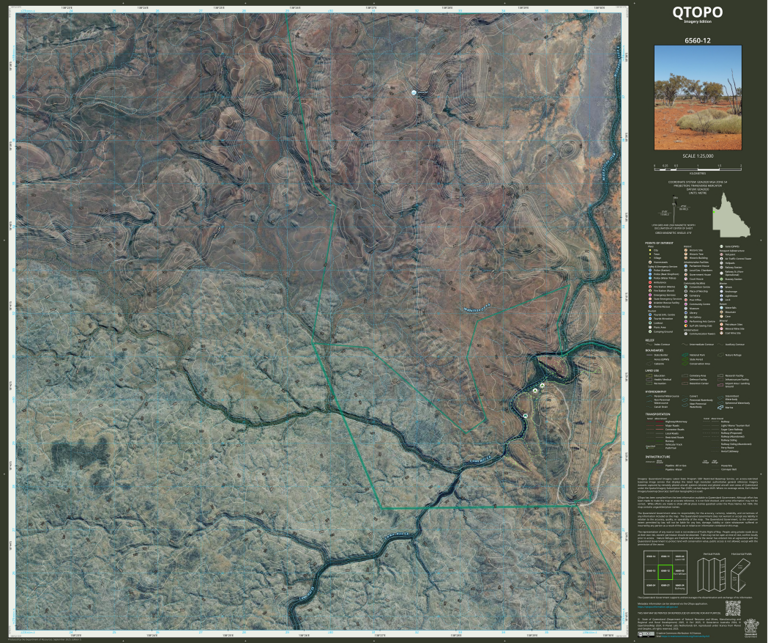The image size is (768, 643).
Task: Click the City symbol in the legend
Action: [650, 250]
